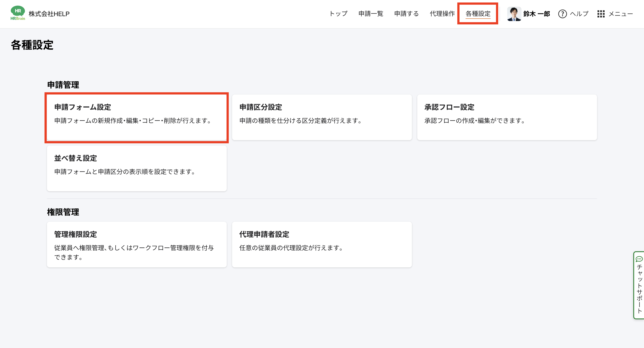Open the 代理操作 nav item

coord(442,14)
